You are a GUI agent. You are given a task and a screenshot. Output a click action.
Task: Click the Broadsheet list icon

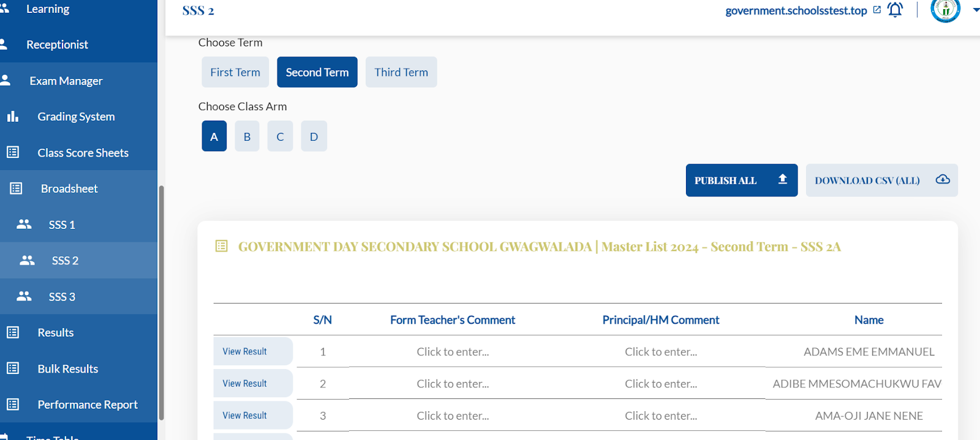16,188
